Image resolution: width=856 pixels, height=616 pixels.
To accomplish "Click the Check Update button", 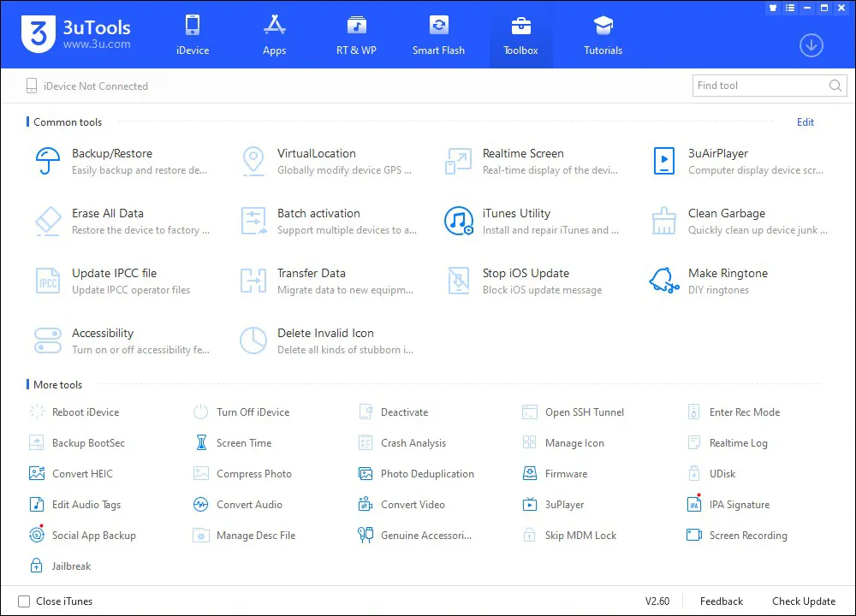I will coord(803,601).
